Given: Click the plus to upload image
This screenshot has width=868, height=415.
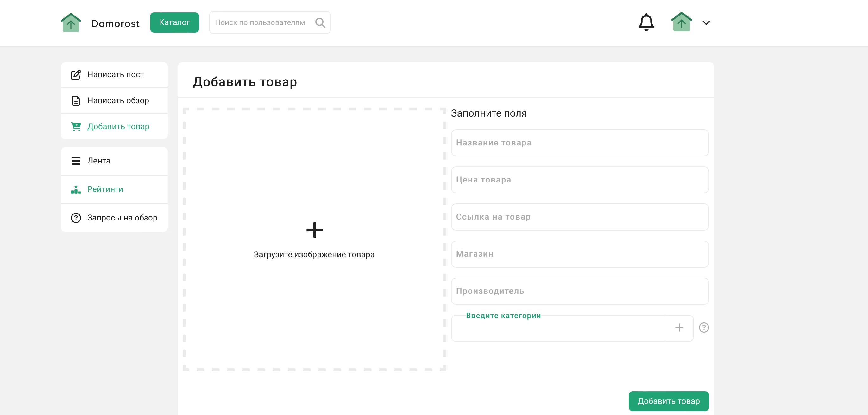Looking at the screenshot, I should (314, 230).
